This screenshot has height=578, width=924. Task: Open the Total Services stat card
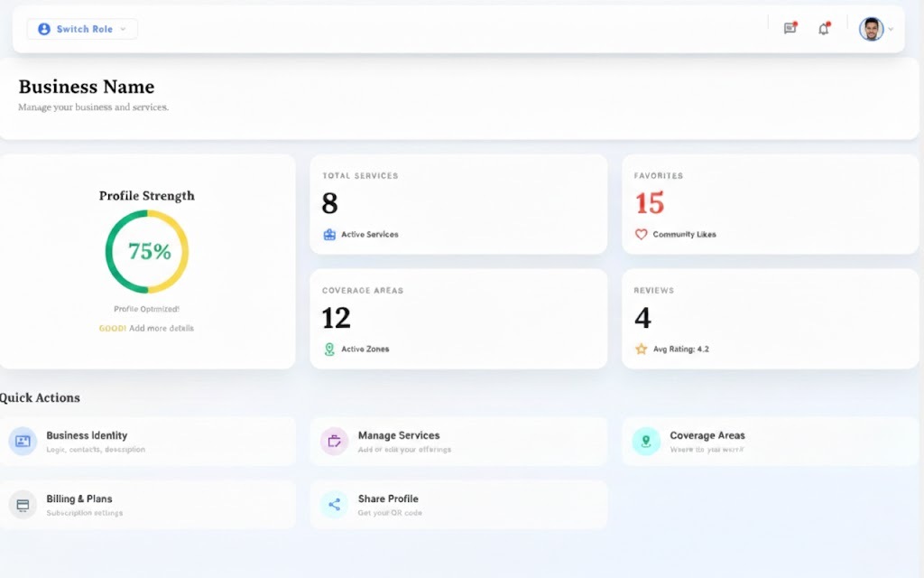457,203
